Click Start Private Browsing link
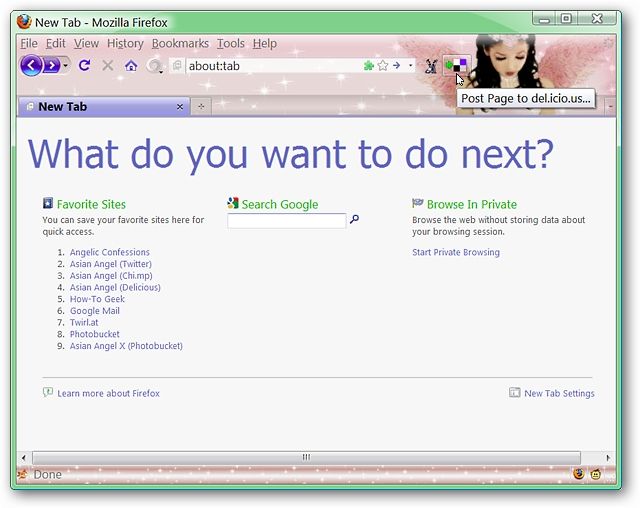This screenshot has width=640, height=508. click(x=456, y=252)
